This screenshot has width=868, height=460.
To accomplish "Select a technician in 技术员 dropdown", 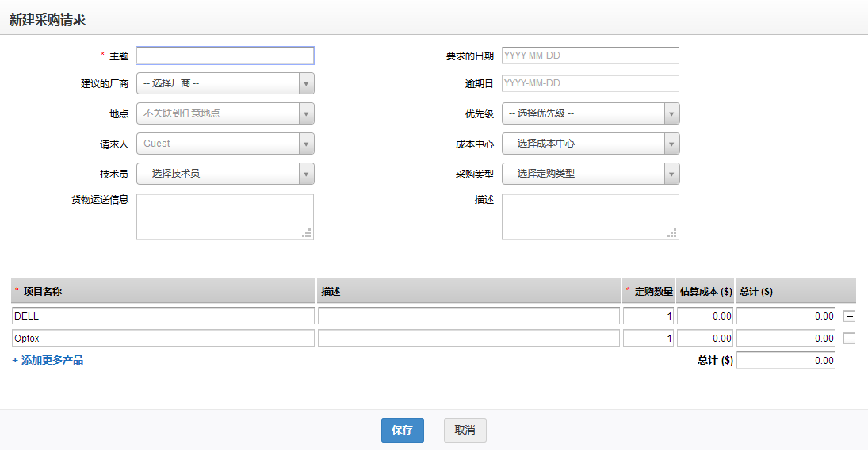I will [225, 174].
